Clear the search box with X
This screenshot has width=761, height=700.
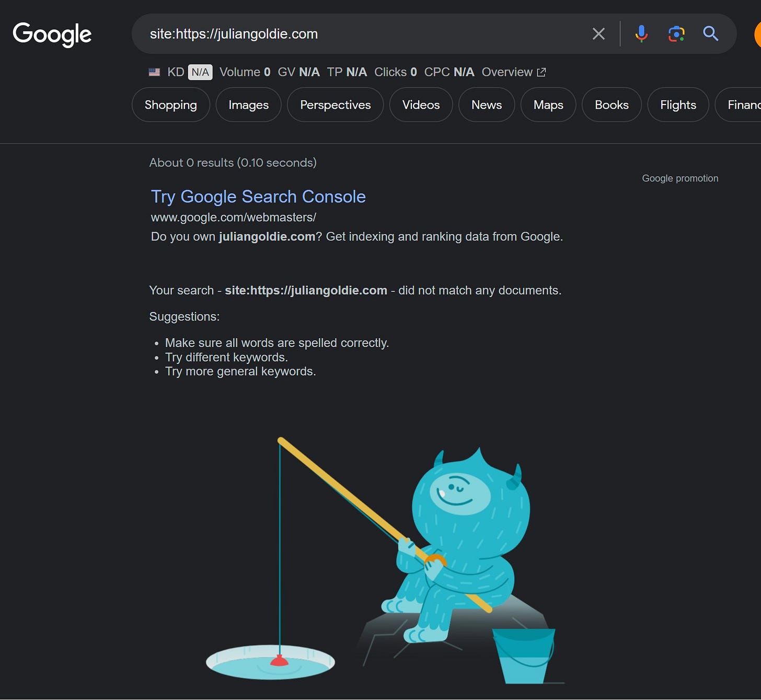click(x=598, y=34)
